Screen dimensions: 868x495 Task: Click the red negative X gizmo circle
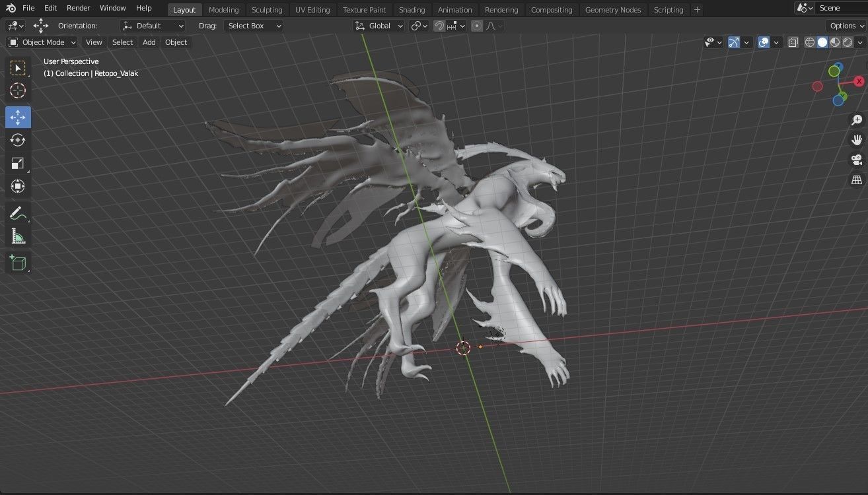click(817, 86)
